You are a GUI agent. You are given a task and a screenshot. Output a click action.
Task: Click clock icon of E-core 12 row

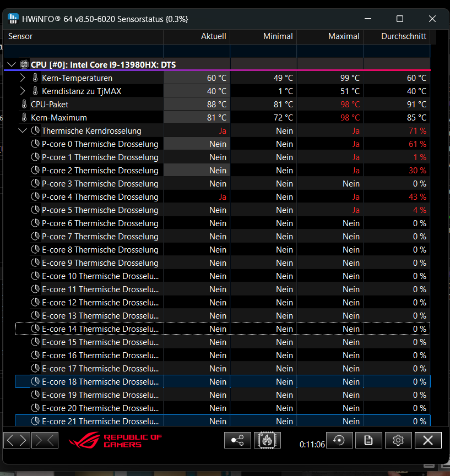coord(35,302)
